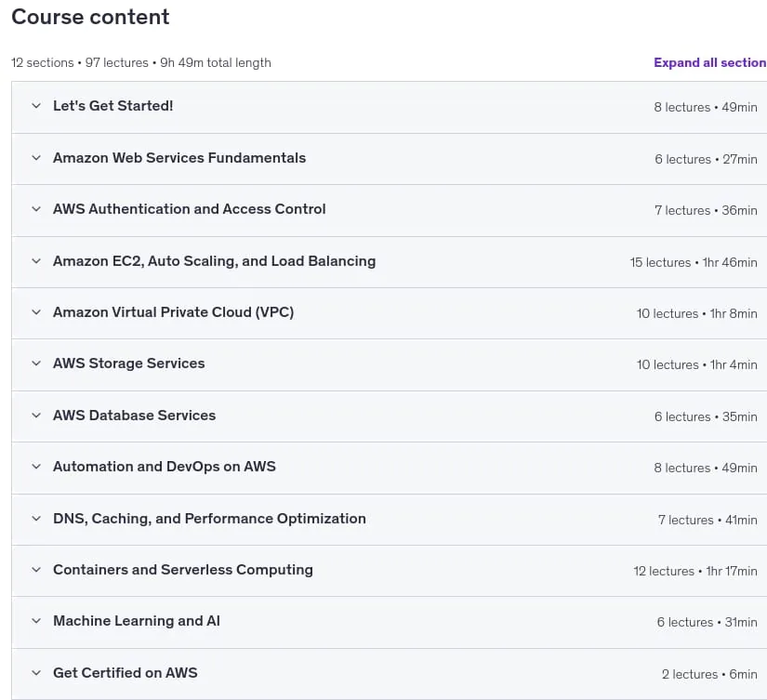Click Automation and DevOps '8 lectures • 49min' text
Image resolution: width=767 pixels, height=700 pixels.
706,469
